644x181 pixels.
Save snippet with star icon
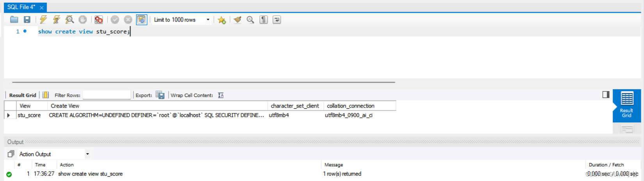[x=222, y=20]
